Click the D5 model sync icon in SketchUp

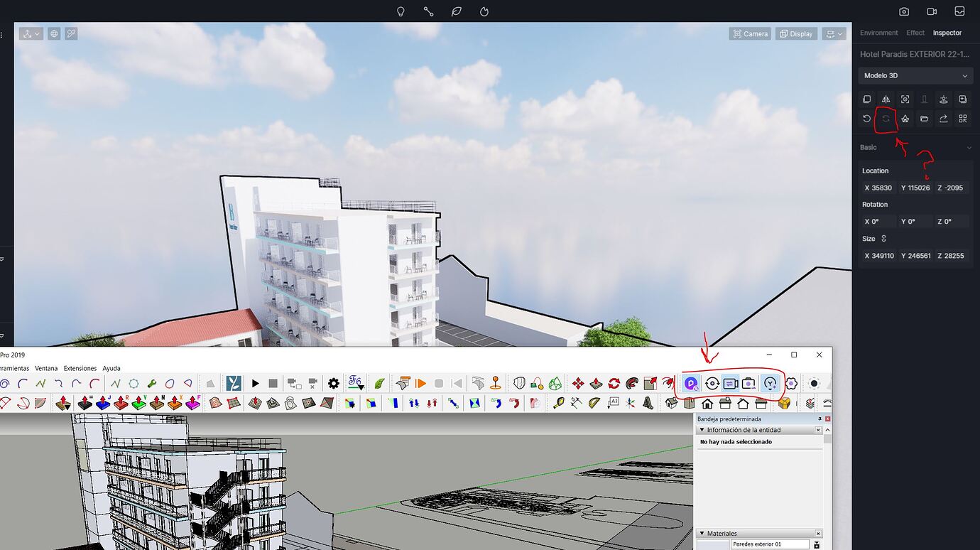[712, 384]
